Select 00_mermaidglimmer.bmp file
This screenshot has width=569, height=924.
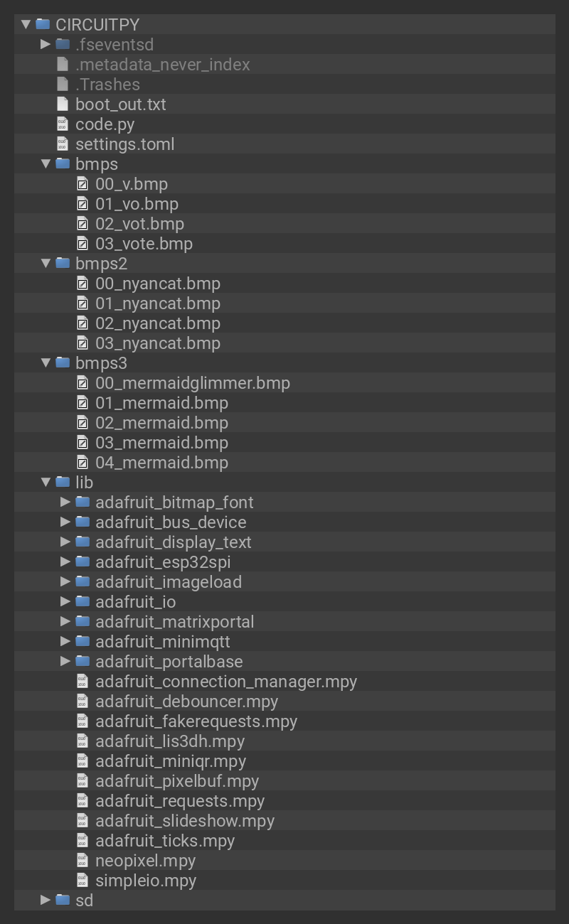tap(192, 383)
